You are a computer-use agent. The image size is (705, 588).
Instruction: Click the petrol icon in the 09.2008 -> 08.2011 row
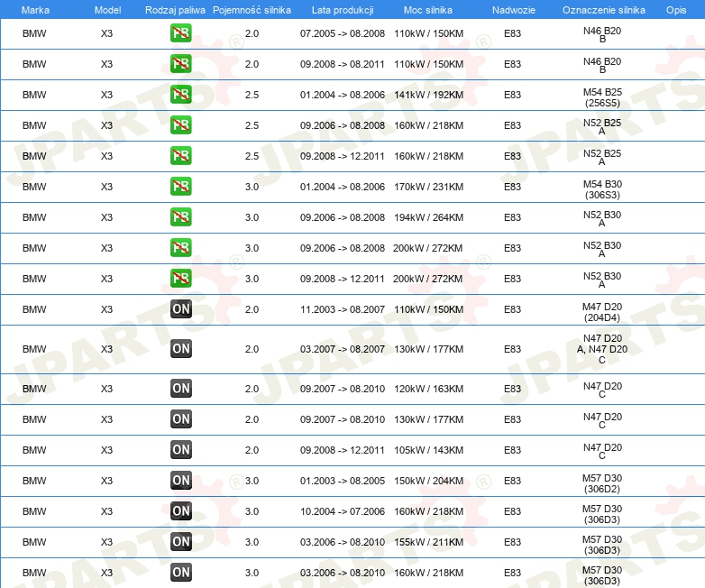coord(180,64)
